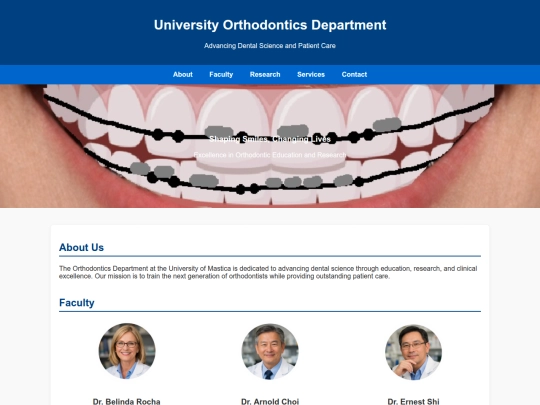Screen dimensions: 540x405
Task: Open the Research navigation link
Action: 265,74
